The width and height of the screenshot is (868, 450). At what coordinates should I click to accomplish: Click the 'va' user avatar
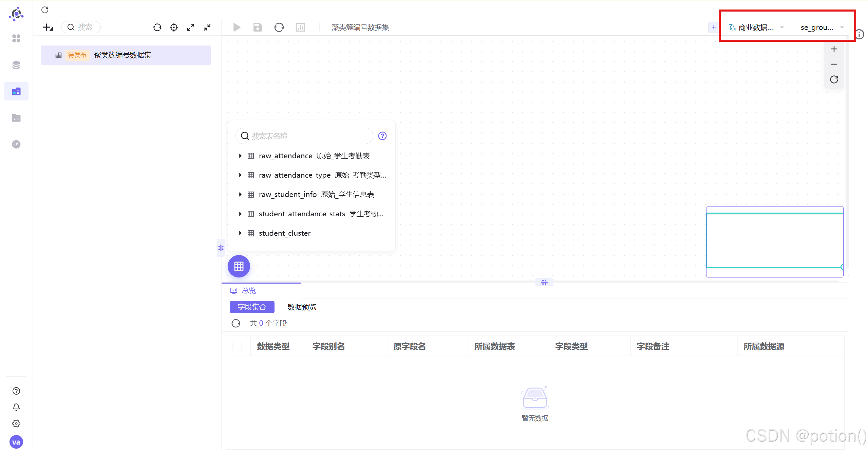click(16, 442)
